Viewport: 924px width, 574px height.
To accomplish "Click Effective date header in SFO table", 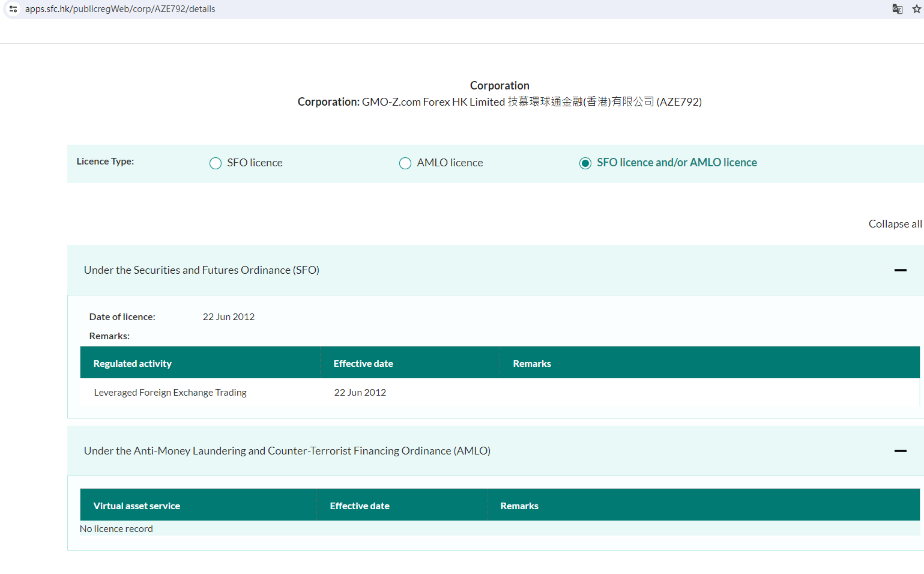I will pos(363,364).
